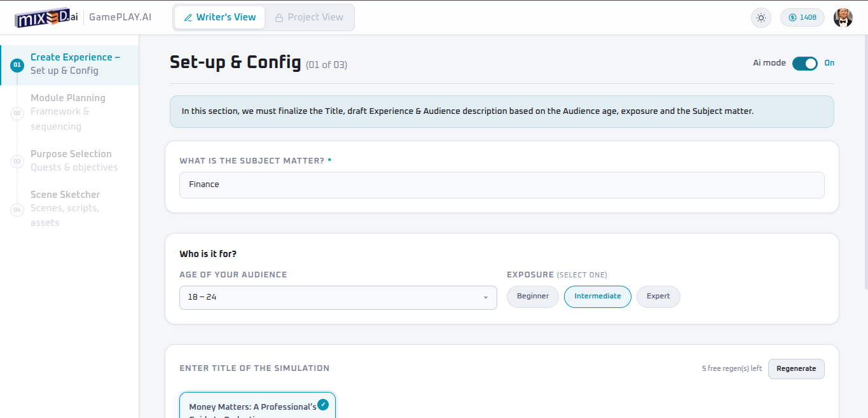Open Module Planning in the sidebar
Screen dimensions: 868x418
[68, 98]
